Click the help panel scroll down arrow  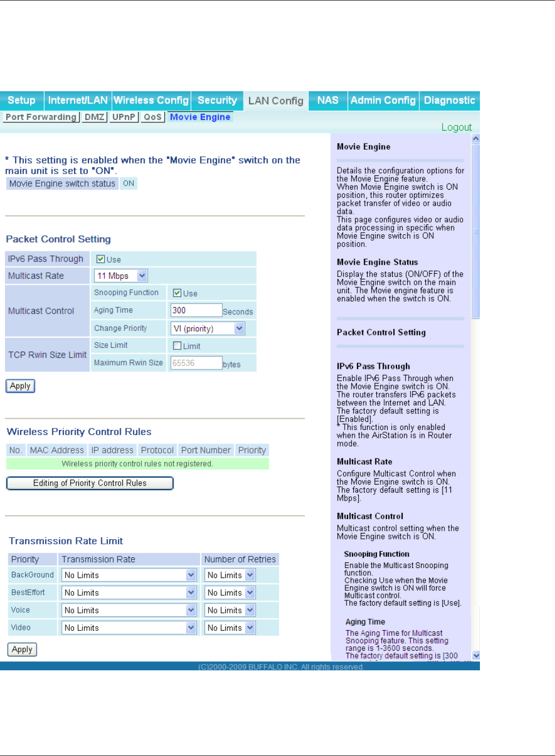[475, 656]
